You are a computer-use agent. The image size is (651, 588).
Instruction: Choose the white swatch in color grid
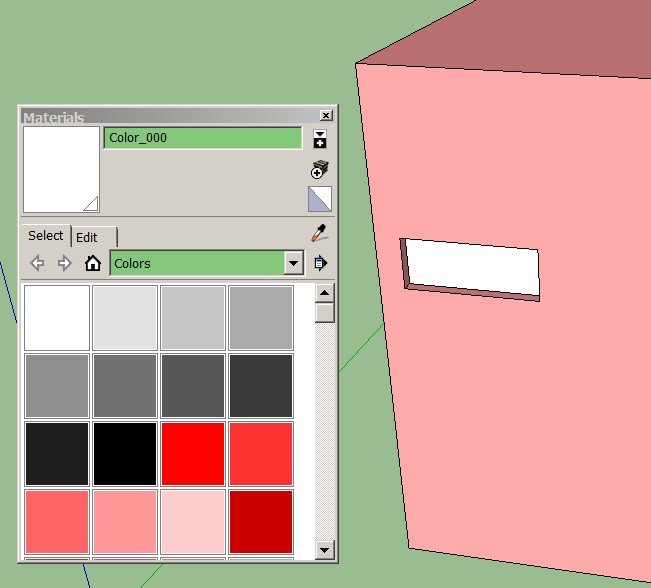[57, 318]
